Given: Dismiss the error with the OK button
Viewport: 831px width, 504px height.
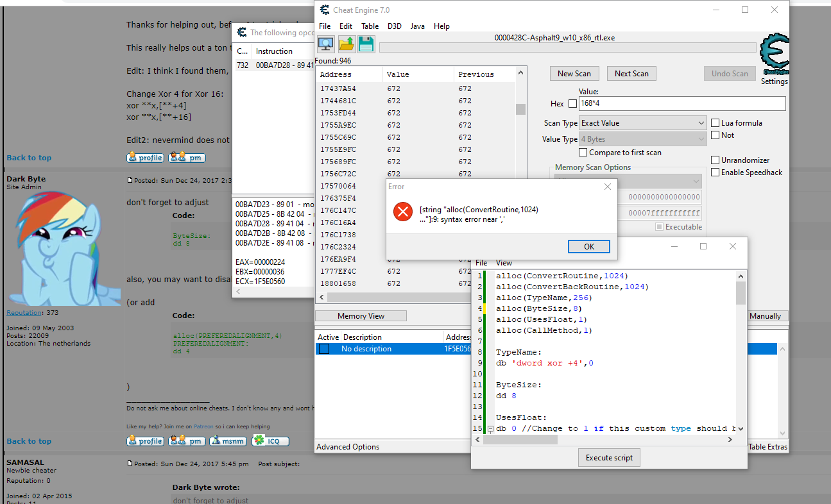Looking at the screenshot, I should click(588, 247).
